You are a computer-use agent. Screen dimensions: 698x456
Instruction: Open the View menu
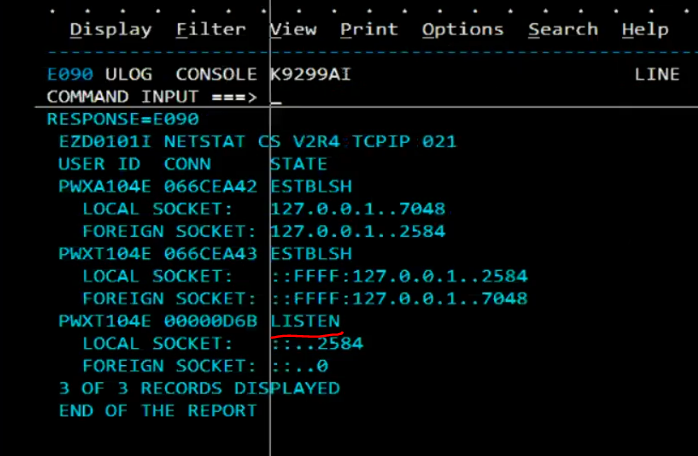pos(293,29)
